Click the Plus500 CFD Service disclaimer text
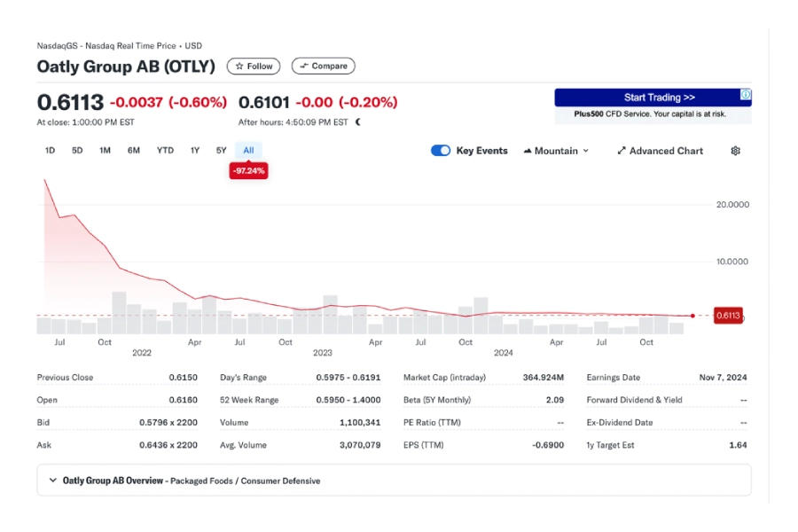 (650, 113)
